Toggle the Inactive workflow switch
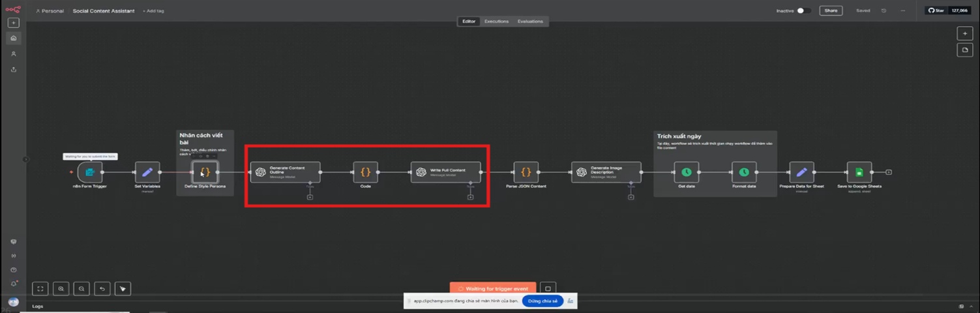The image size is (980, 313). point(803,10)
